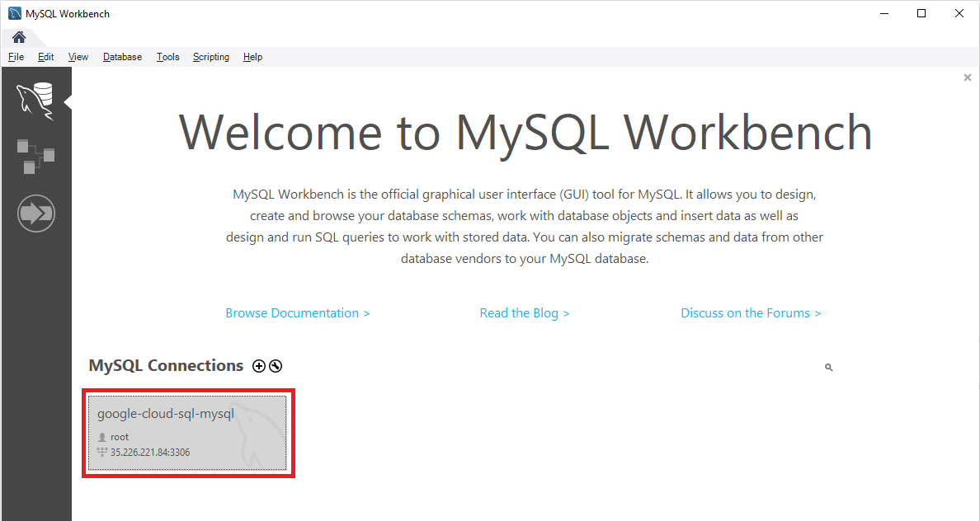
Task: Open the Edit menu
Action: [x=45, y=57]
